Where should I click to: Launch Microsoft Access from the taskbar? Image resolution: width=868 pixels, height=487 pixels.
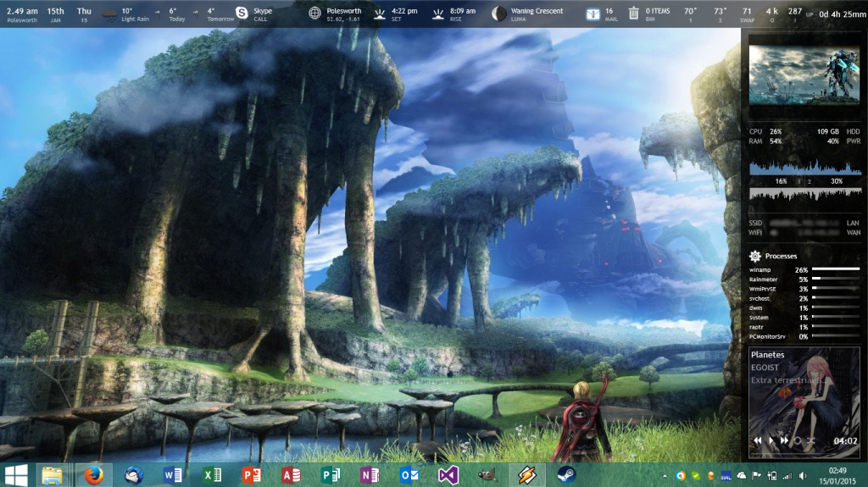(291, 475)
